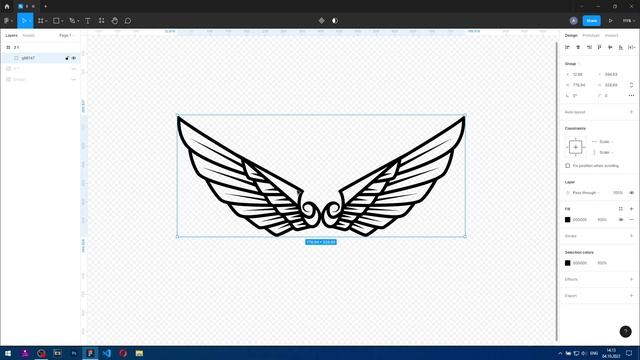Switch to the Assets tab

[x=29, y=36]
